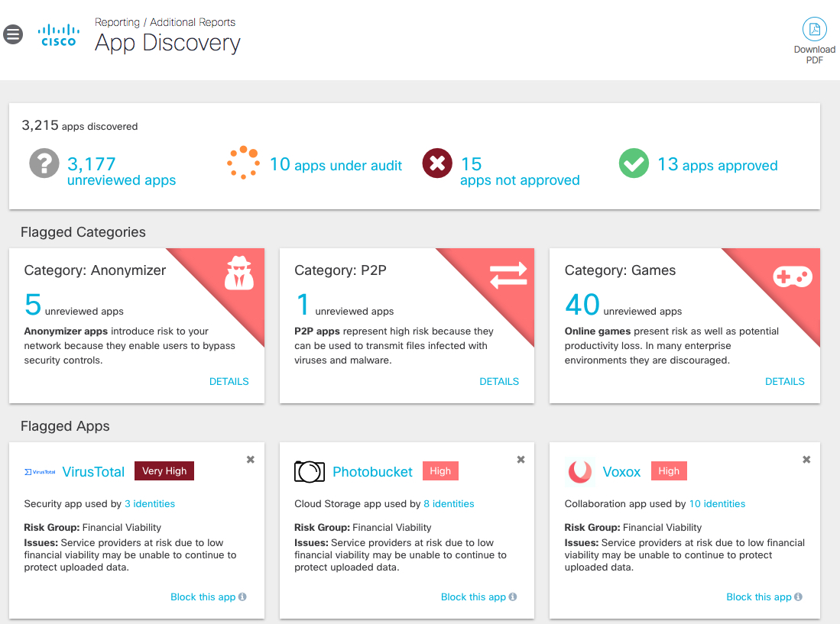Open the 3,177 unreviewed apps list

pos(121,171)
